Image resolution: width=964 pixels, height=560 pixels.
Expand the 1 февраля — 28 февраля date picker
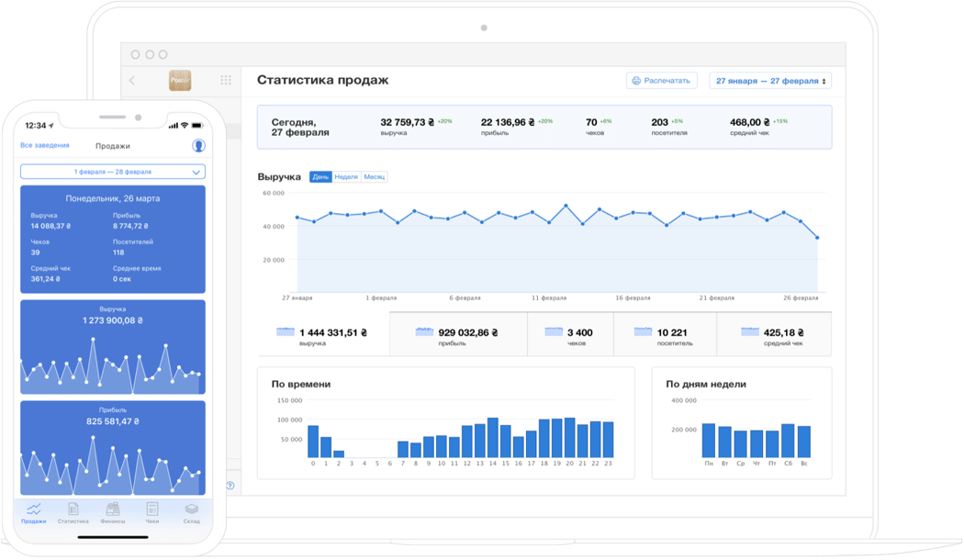click(x=113, y=172)
